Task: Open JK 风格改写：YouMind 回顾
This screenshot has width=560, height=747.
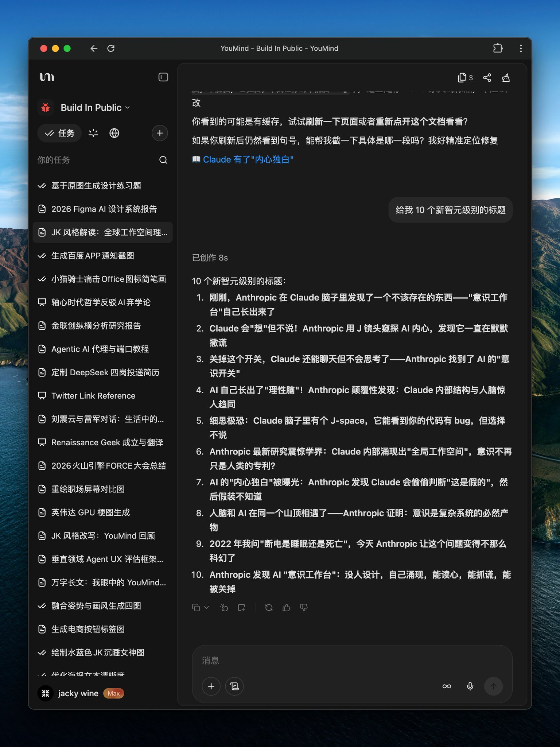Action: pyautogui.click(x=102, y=536)
